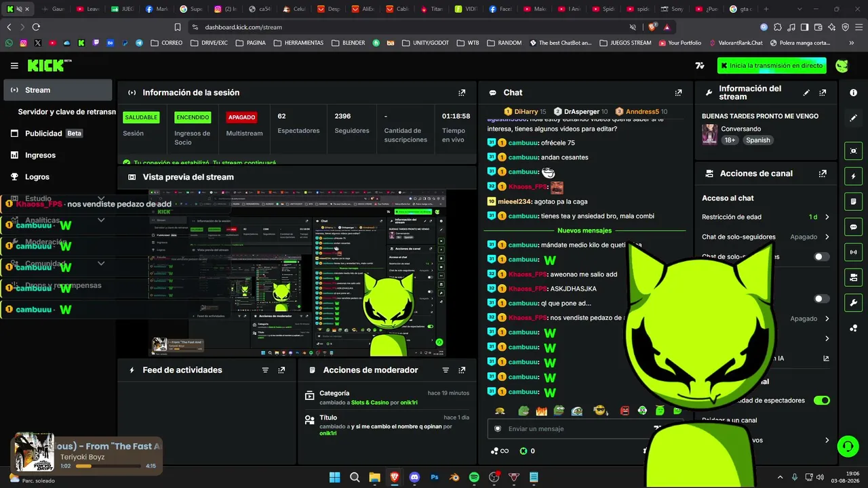Expand the Comunidad sidebar section
The height and width of the screenshot is (488, 868).
coord(101,264)
